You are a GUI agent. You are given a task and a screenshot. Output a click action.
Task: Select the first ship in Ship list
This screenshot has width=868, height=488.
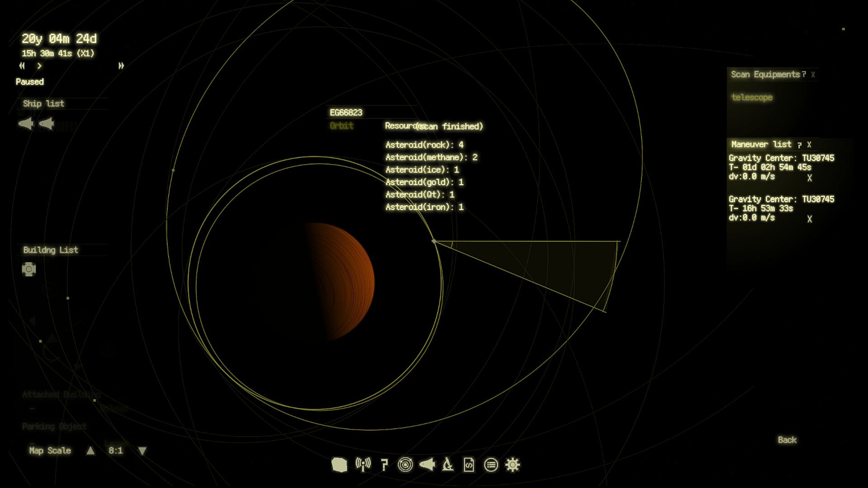click(26, 123)
